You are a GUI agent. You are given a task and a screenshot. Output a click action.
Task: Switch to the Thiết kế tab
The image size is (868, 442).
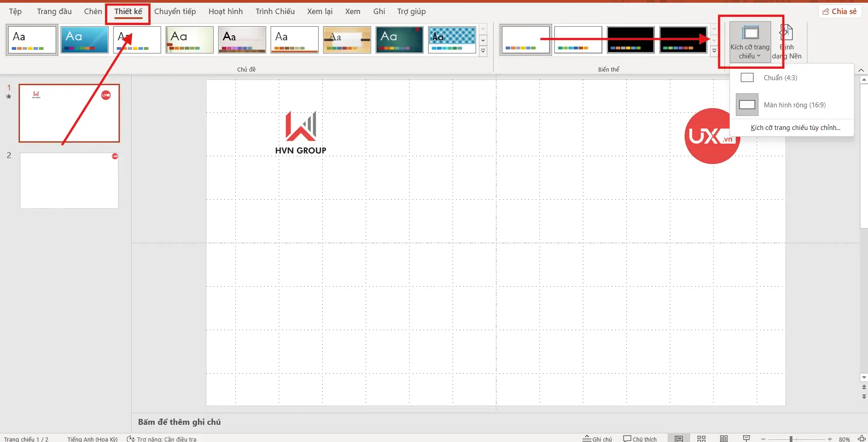[128, 12]
